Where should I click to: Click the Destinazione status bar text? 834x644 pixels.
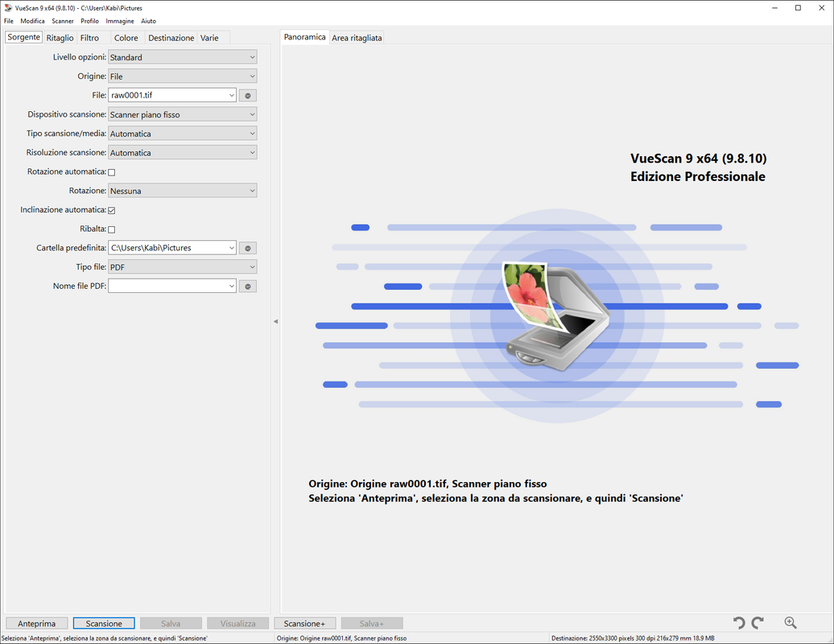point(633,638)
